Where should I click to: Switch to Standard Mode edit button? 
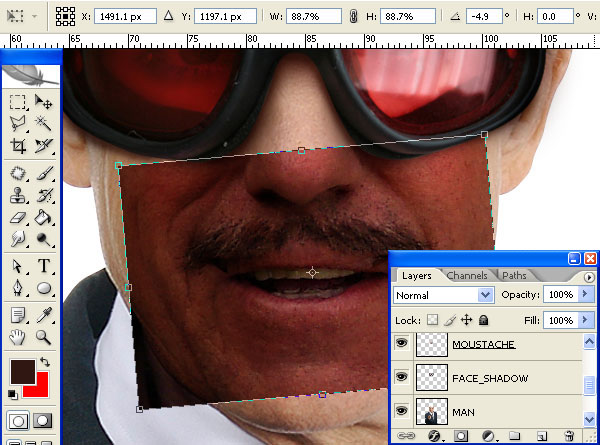click(x=18, y=421)
